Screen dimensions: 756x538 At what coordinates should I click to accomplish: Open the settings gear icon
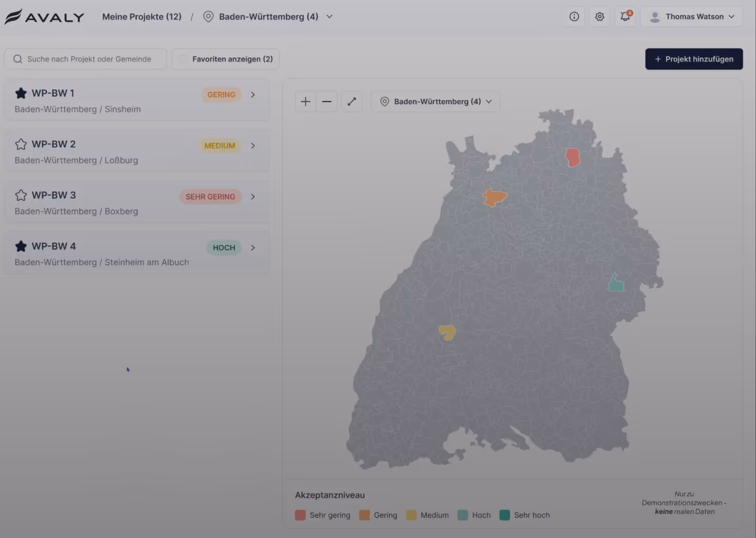[x=600, y=16]
